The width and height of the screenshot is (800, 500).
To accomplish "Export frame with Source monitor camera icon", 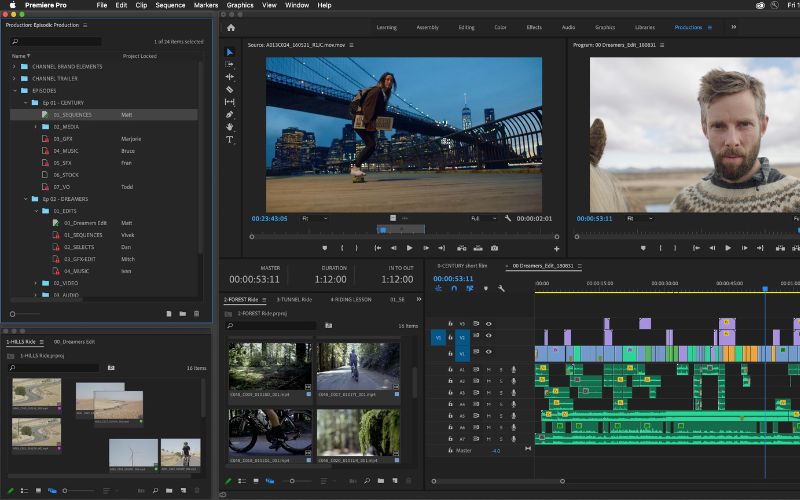I will (494, 248).
